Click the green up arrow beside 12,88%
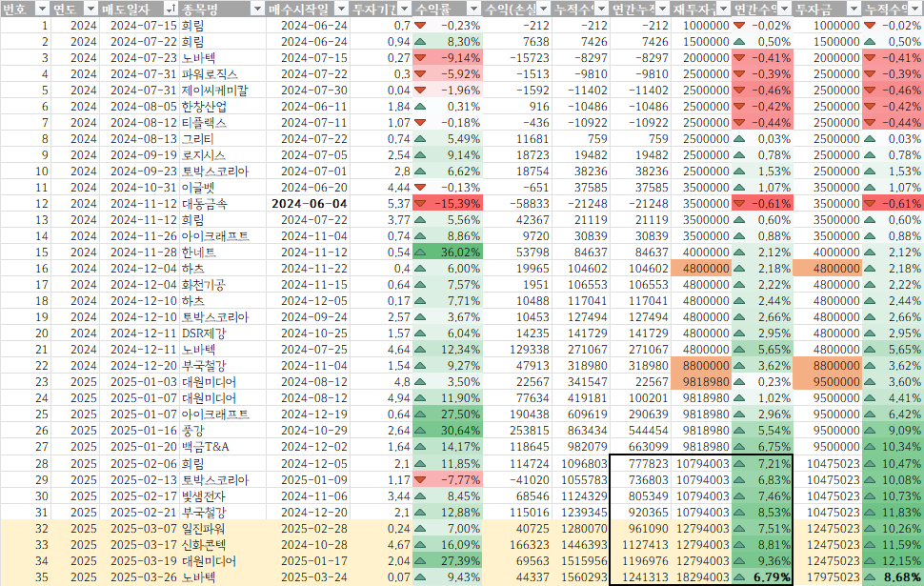The height and width of the screenshot is (586, 924). tap(420, 513)
